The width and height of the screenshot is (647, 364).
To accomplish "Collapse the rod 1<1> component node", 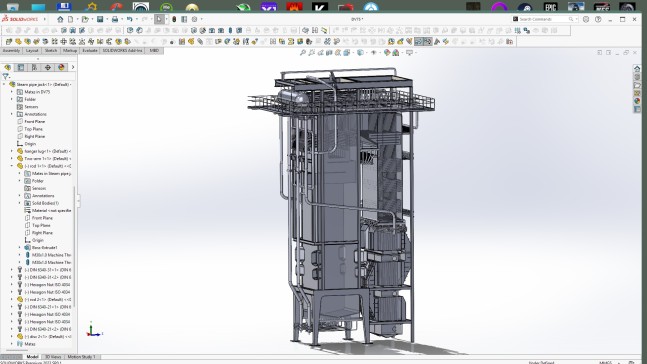I will pyautogui.click(x=12, y=166).
